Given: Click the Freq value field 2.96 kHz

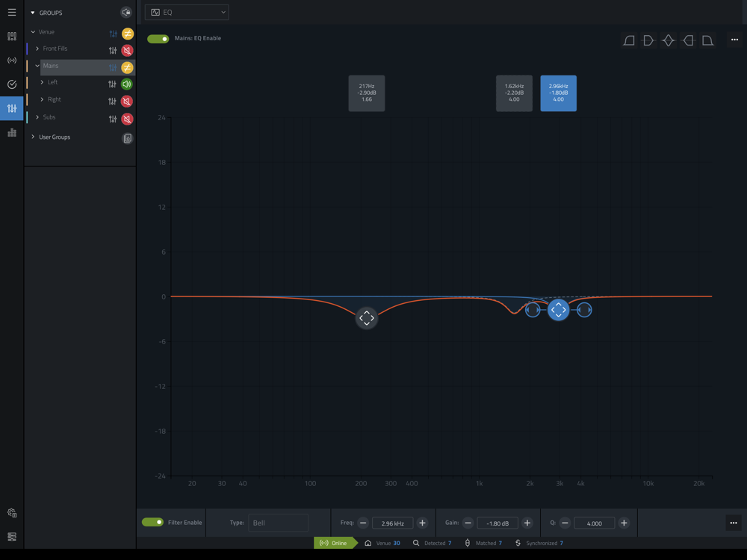Looking at the screenshot, I should pyautogui.click(x=393, y=523).
